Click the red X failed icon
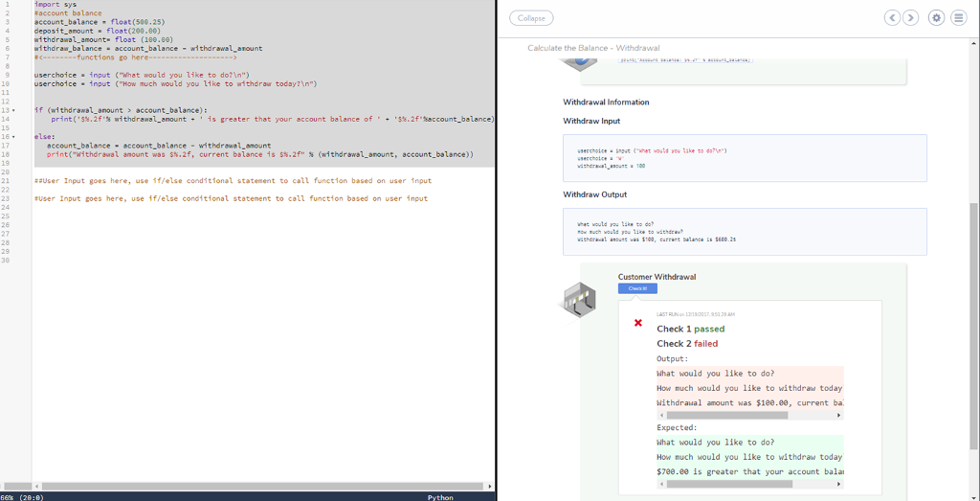Viewport: 980px width, 501px height. coord(638,323)
